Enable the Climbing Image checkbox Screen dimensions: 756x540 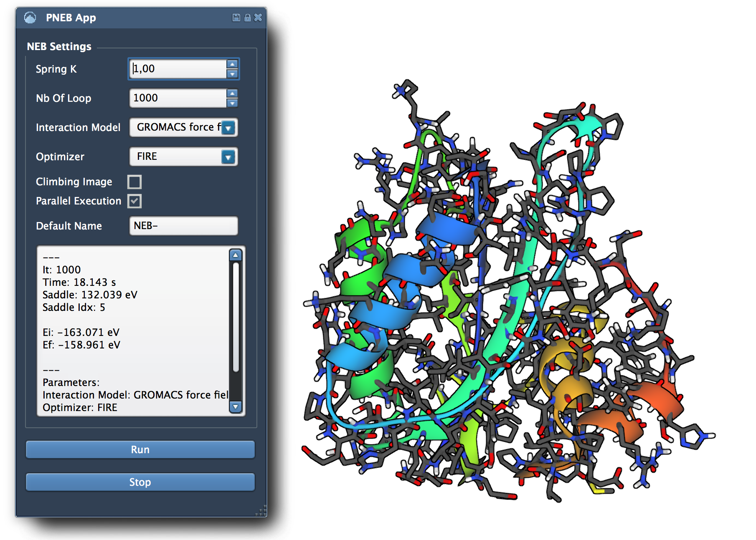[134, 182]
